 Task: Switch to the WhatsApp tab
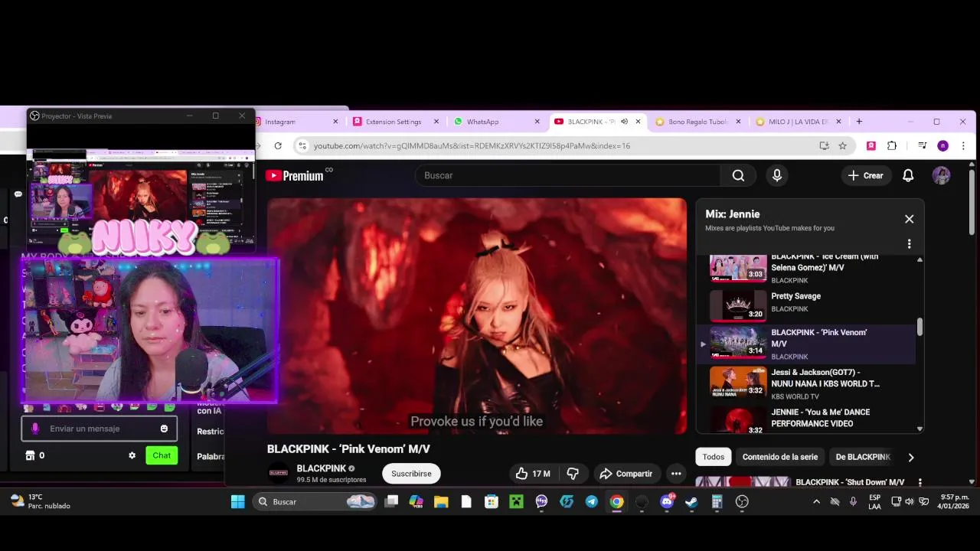(x=497, y=122)
